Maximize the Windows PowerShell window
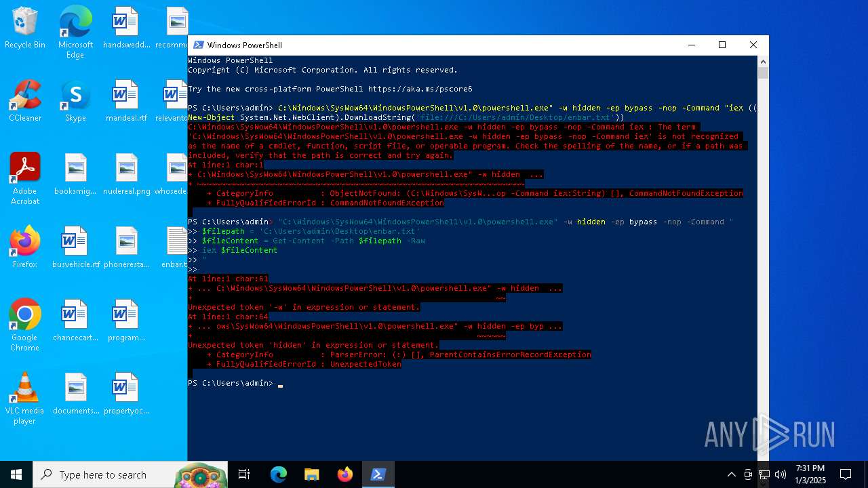The width and height of the screenshot is (868, 488). [722, 45]
